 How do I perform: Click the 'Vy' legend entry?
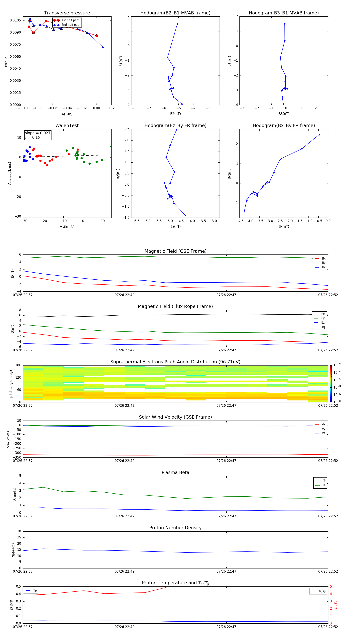coord(320,429)
